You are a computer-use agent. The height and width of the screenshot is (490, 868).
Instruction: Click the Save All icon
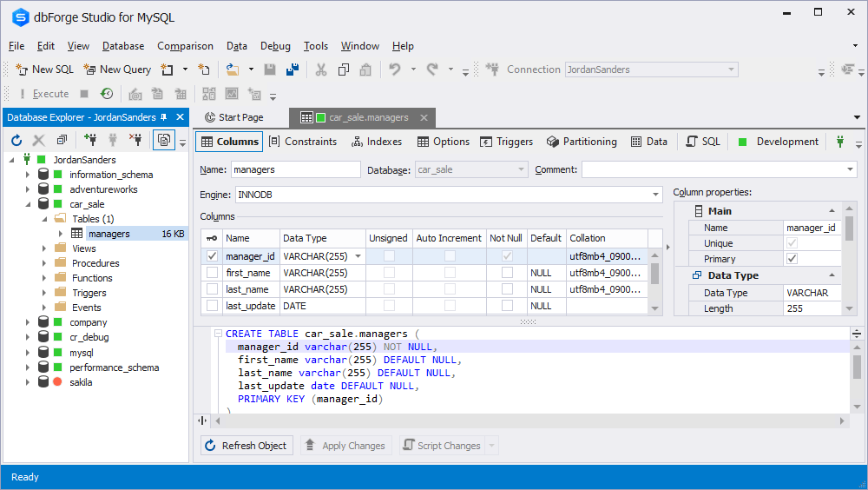pos(293,70)
